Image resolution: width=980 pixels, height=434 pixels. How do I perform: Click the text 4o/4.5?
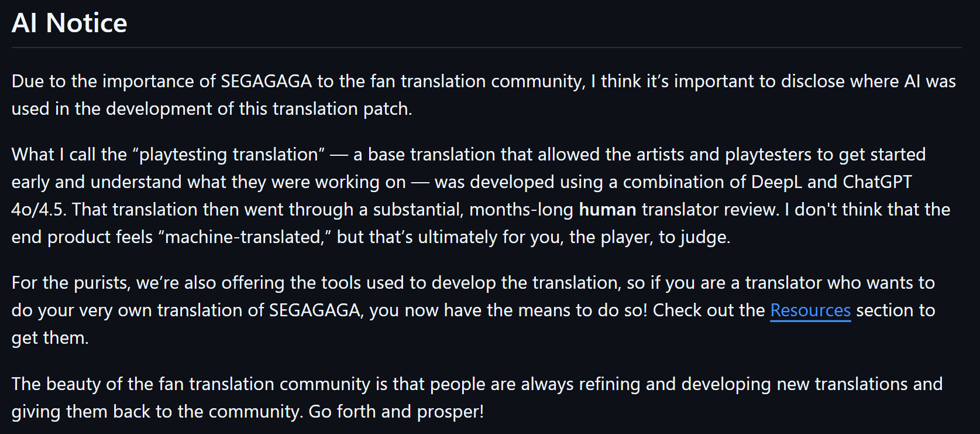tap(37, 209)
